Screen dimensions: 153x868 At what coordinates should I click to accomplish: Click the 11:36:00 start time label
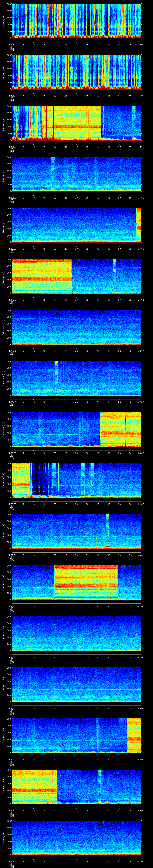tap(12, 402)
